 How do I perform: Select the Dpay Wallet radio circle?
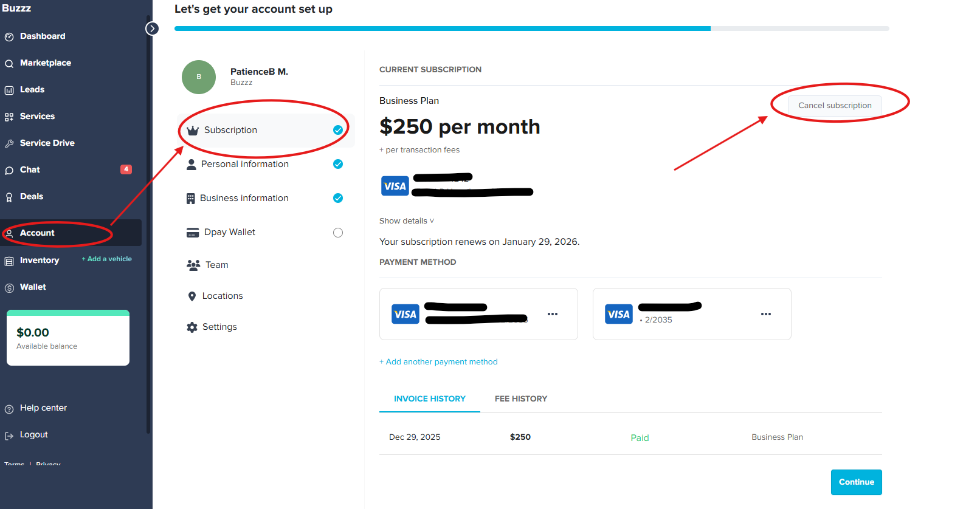[338, 232]
